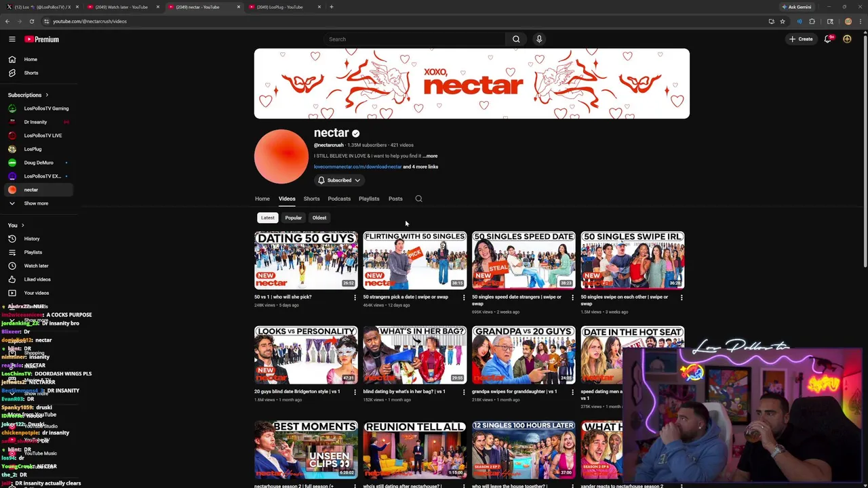Screen dimensions: 868x488
Task: Expand Show more under subscriptions
Action: pos(37,203)
